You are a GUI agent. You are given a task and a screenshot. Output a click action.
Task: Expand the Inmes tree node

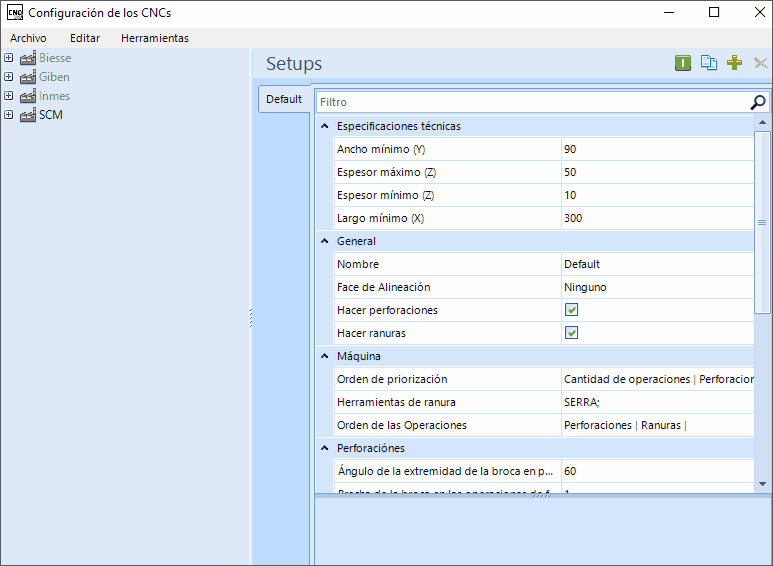tap(8, 96)
